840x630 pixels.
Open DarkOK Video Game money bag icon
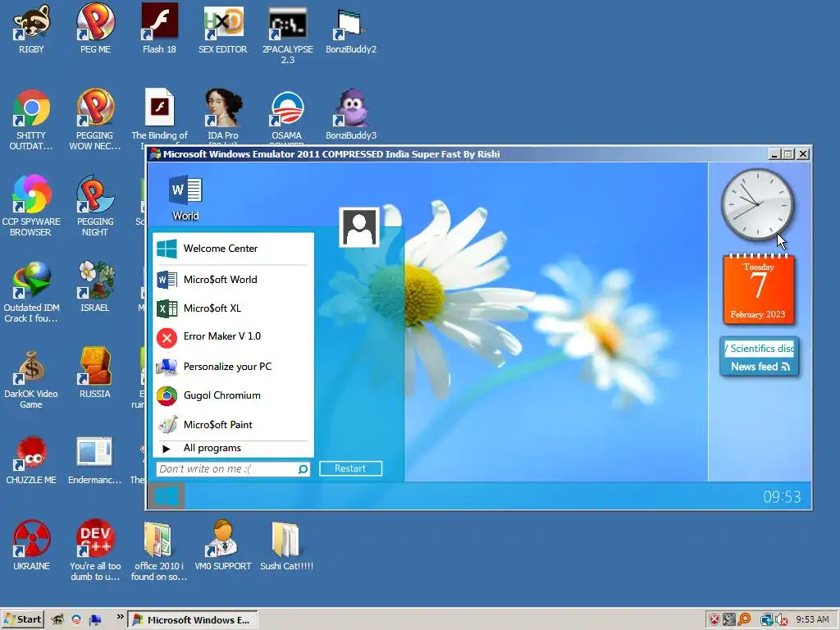[x=31, y=378]
